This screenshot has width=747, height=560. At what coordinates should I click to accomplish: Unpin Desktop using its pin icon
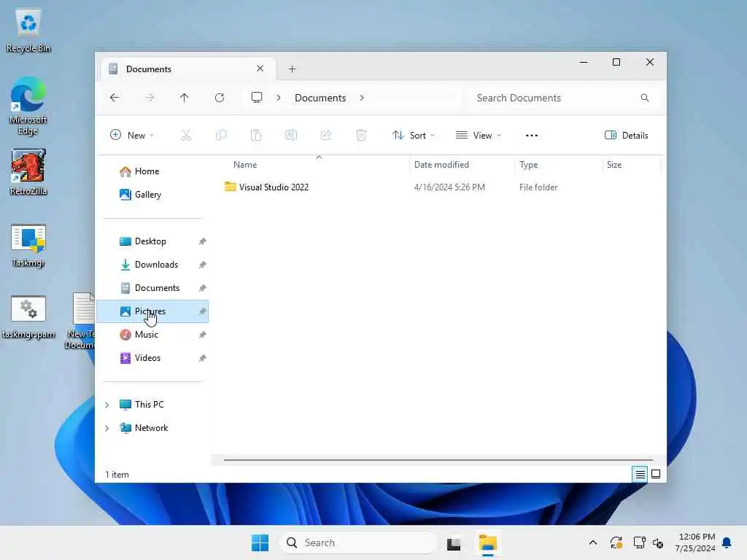click(203, 241)
